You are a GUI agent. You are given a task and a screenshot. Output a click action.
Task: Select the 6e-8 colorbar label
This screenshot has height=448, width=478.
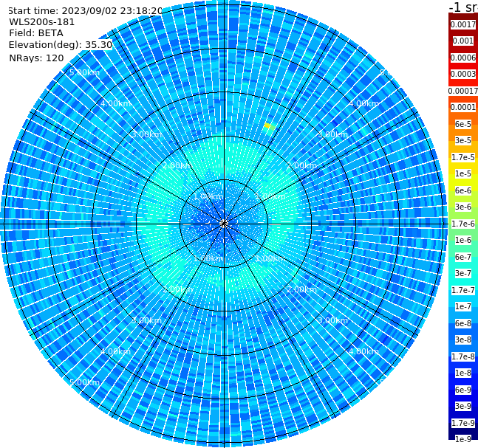pos(463,323)
